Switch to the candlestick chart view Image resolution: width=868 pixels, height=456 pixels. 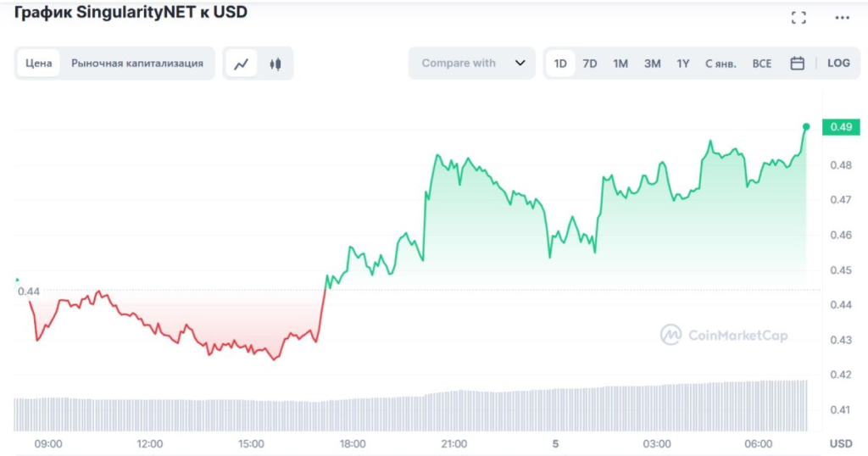point(275,64)
